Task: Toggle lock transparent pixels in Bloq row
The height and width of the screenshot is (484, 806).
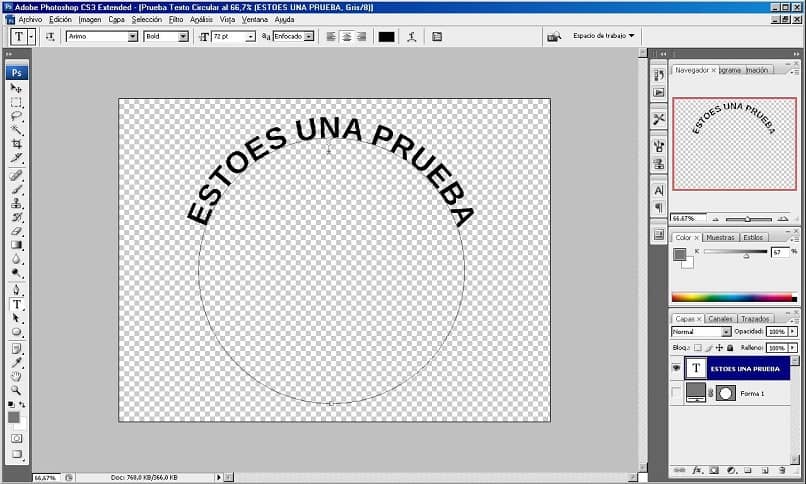Action: 698,348
